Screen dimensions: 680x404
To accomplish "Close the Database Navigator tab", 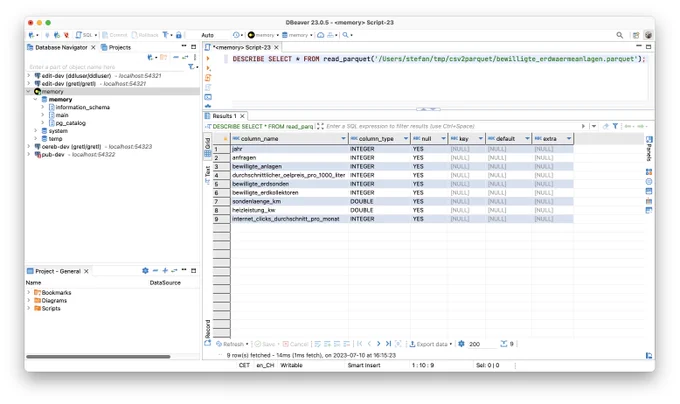I will tap(93, 47).
